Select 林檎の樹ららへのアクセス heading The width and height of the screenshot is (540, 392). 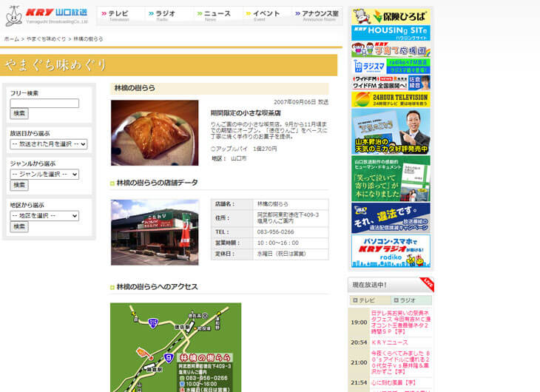(157, 286)
